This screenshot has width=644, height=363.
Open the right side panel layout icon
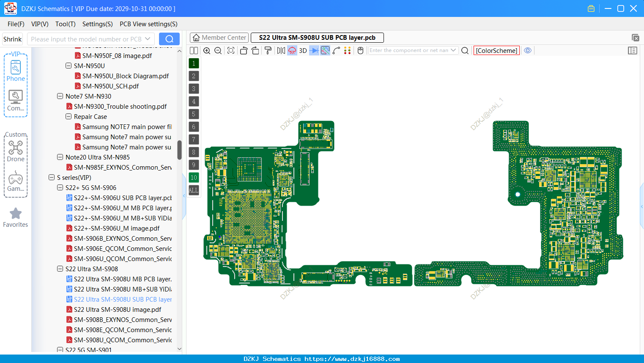[633, 50]
